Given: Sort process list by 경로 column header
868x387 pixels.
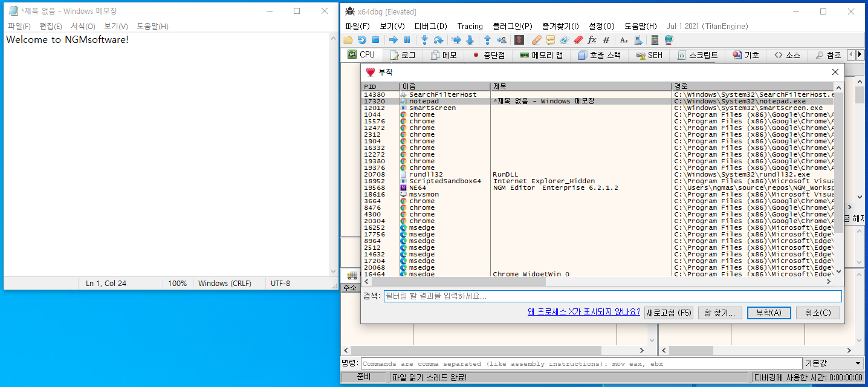Looking at the screenshot, I should [753, 86].
